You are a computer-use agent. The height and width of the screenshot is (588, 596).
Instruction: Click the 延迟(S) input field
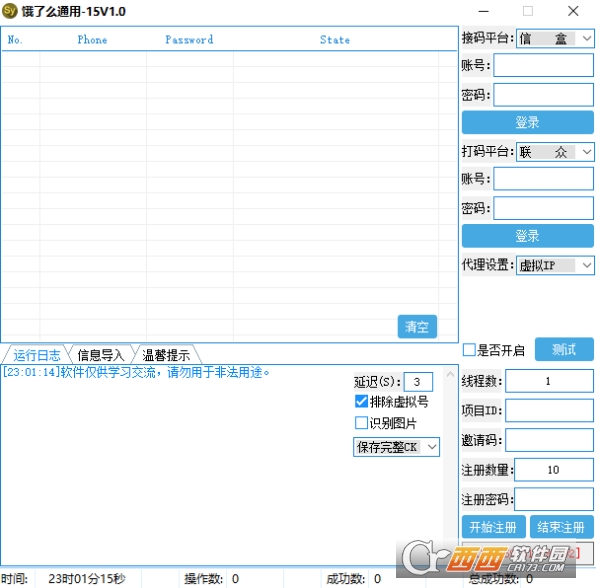click(418, 382)
